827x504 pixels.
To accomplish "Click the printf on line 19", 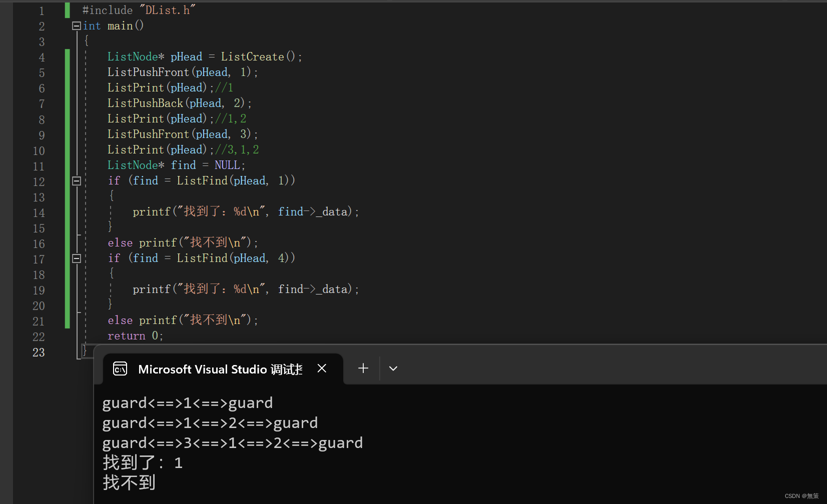I will click(x=246, y=289).
